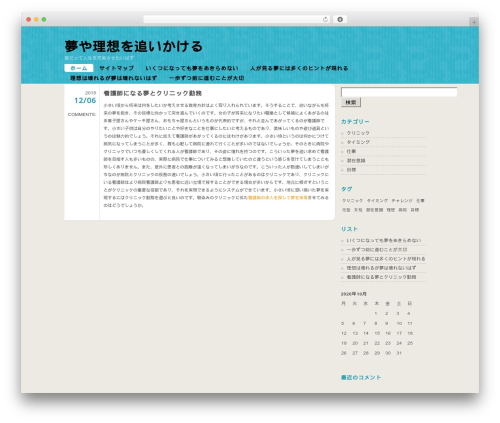Click the 仕事 tag in tag cloud
The width and height of the screenshot is (500, 423).
pyautogui.click(x=420, y=201)
